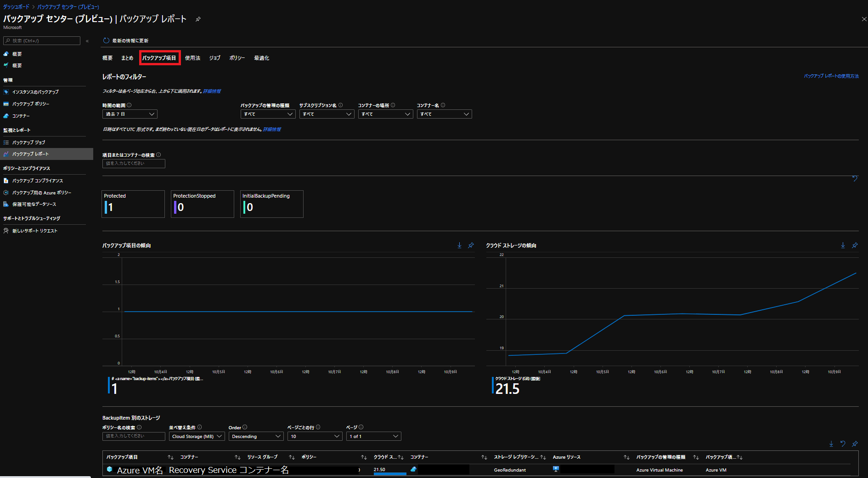
Task: Open the Cloud Storage (MB) sort dropdown
Action: tap(197, 436)
